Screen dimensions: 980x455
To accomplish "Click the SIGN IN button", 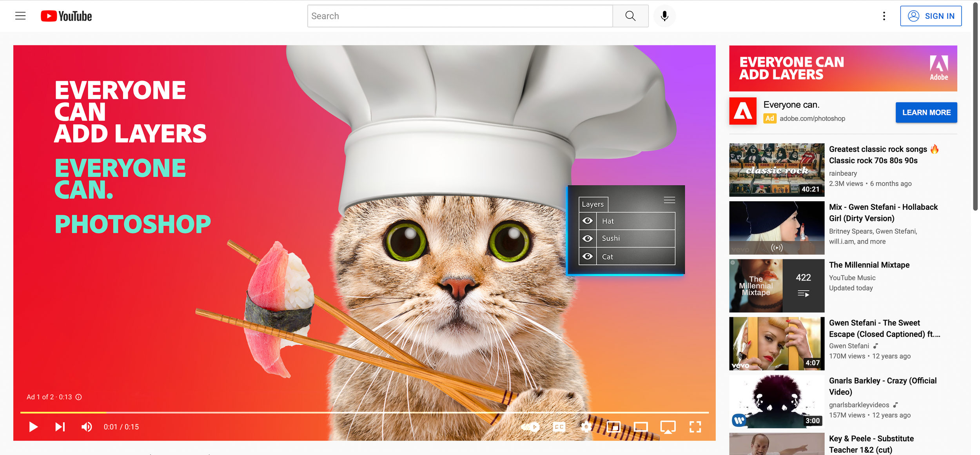I will 931,16.
